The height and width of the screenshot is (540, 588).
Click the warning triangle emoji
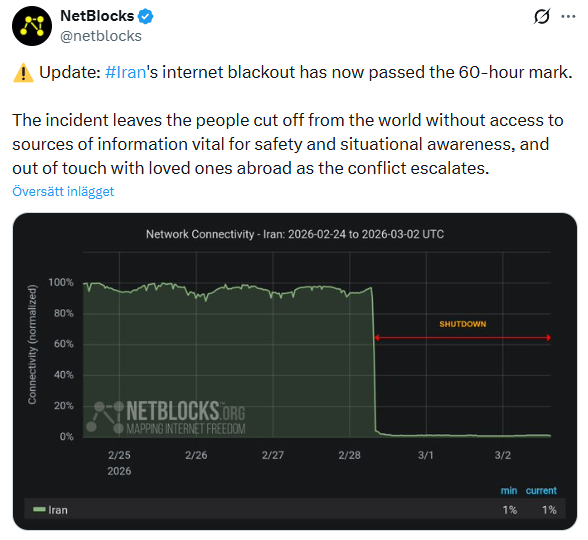[x=23, y=73]
